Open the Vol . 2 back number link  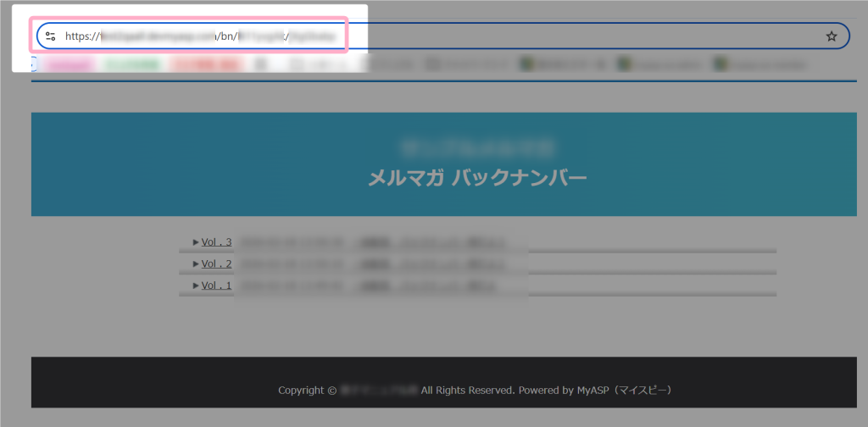pyautogui.click(x=216, y=264)
